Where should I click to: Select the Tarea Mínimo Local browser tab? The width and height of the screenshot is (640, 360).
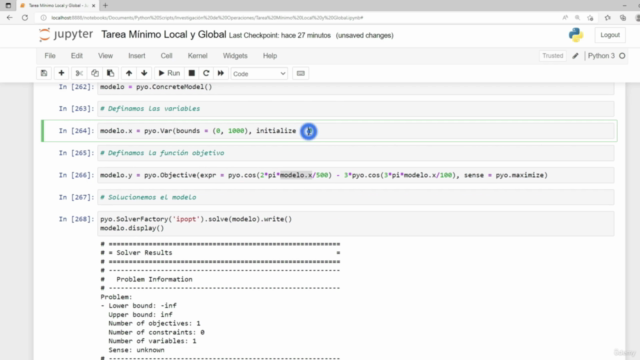(57, 6)
